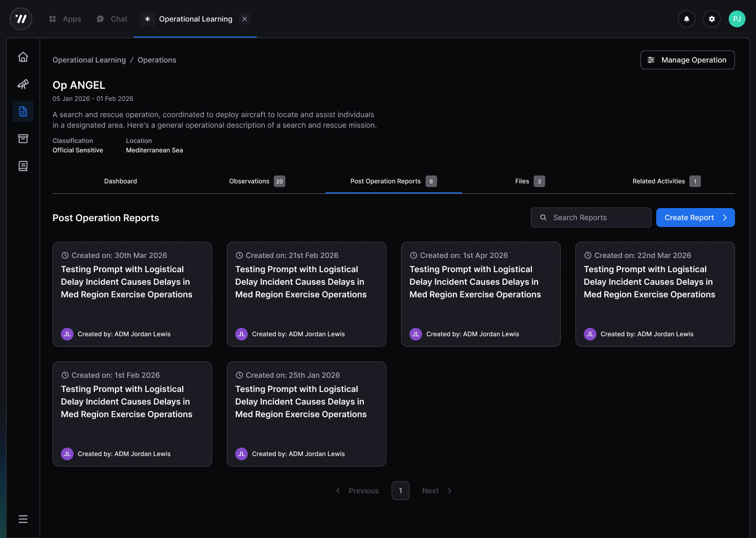Click the Observations count badge 20
756x538 pixels.
(x=280, y=181)
